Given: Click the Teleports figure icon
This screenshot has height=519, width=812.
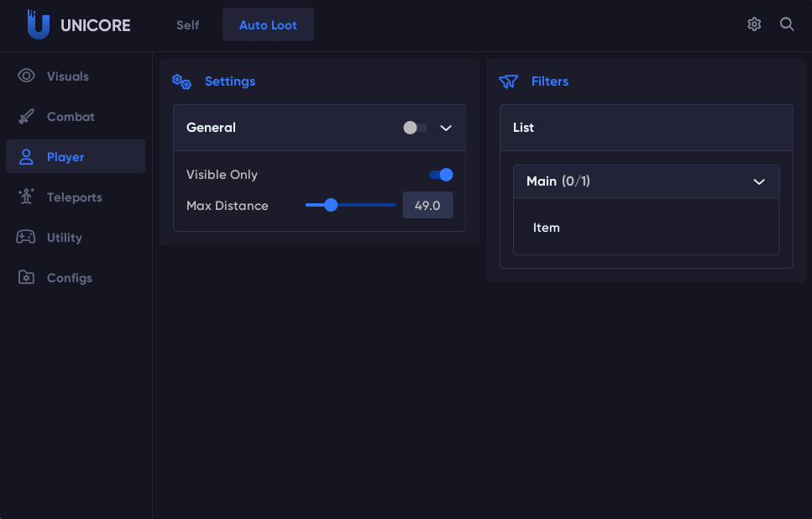Looking at the screenshot, I should coord(26,197).
